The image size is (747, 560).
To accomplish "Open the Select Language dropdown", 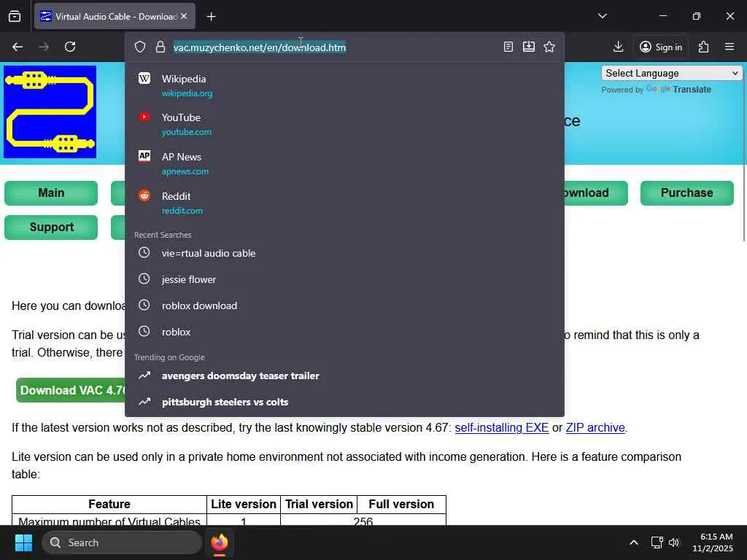I will point(672,73).
